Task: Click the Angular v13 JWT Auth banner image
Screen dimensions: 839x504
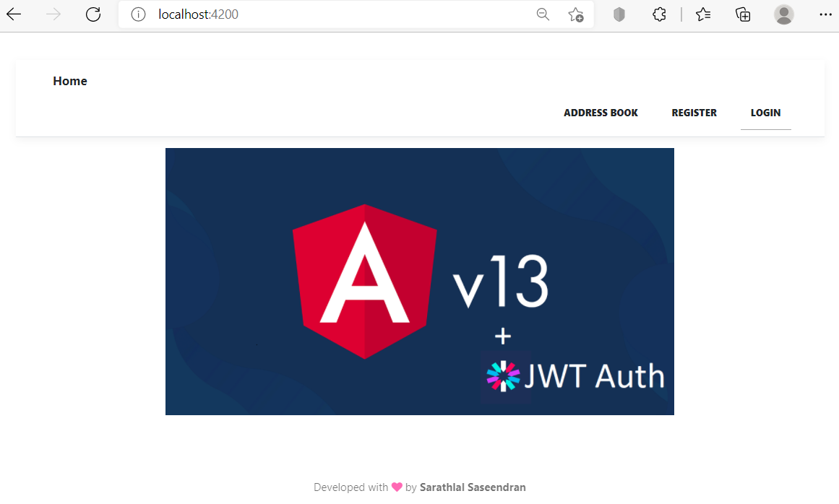Action: [x=419, y=282]
